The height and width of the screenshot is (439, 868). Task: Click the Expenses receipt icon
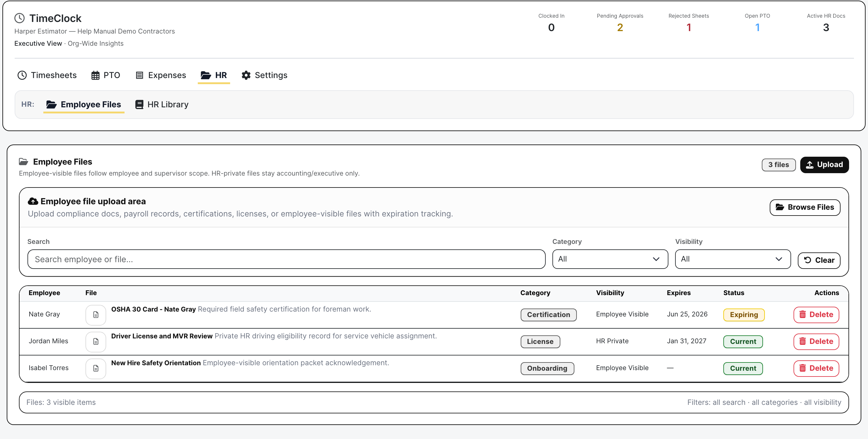139,75
